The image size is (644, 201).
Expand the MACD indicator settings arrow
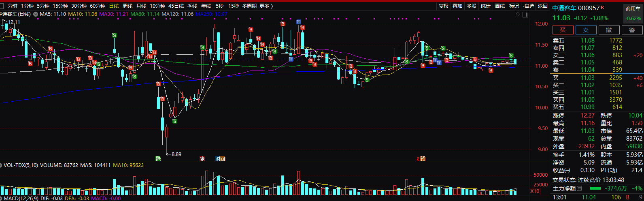(x=2, y=198)
